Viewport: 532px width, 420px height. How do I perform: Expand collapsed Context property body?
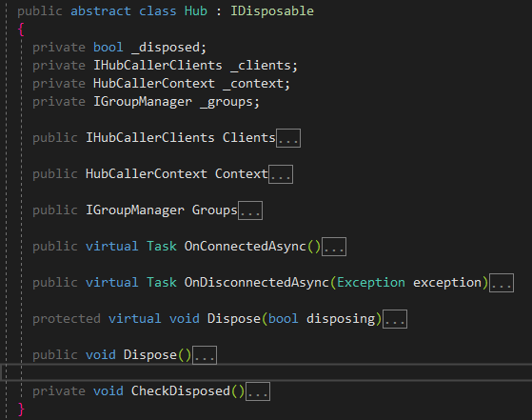(281, 174)
